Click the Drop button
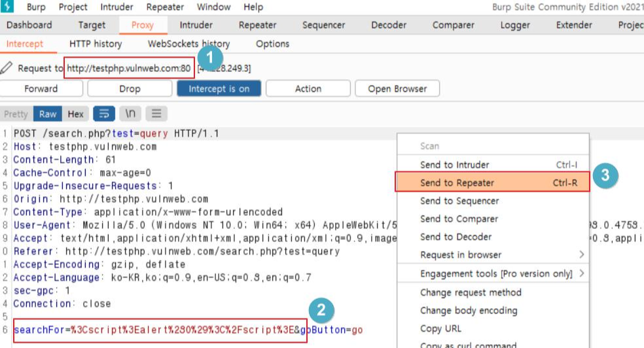This screenshot has width=644, height=348. tap(130, 89)
